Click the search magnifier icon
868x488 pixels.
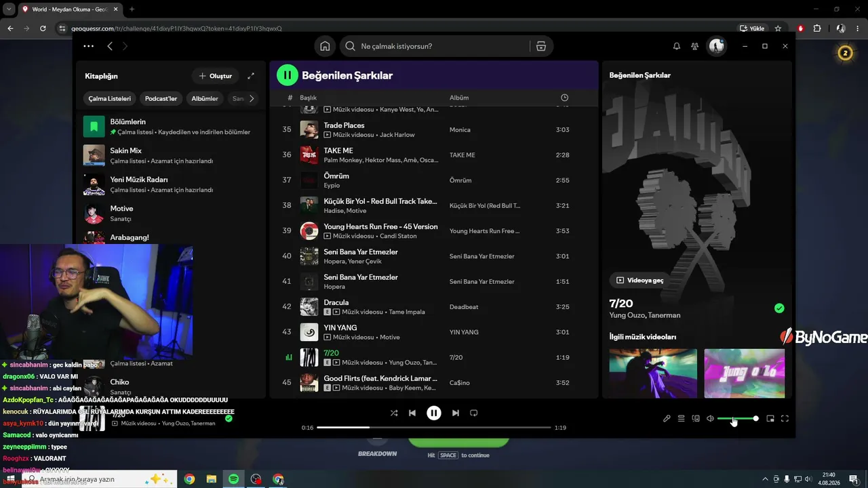click(x=350, y=46)
